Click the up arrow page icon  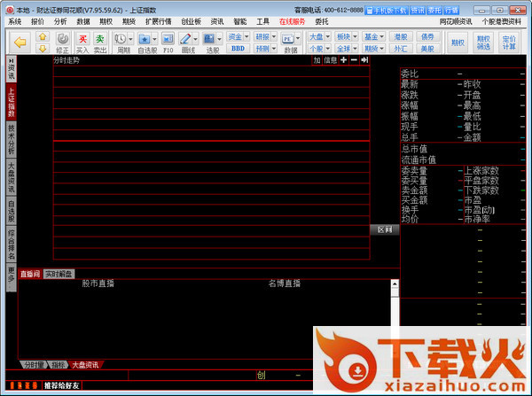(x=43, y=36)
